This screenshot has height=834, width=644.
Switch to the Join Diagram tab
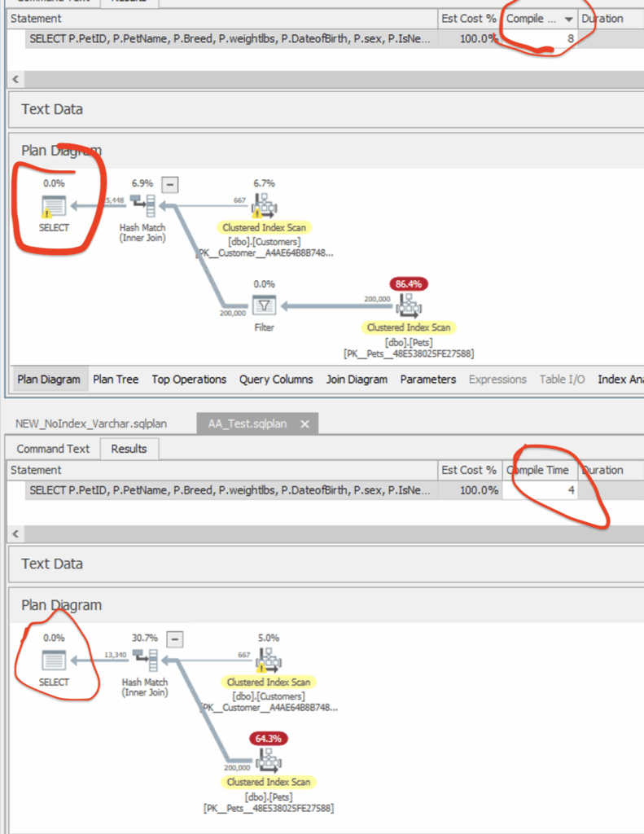(357, 380)
